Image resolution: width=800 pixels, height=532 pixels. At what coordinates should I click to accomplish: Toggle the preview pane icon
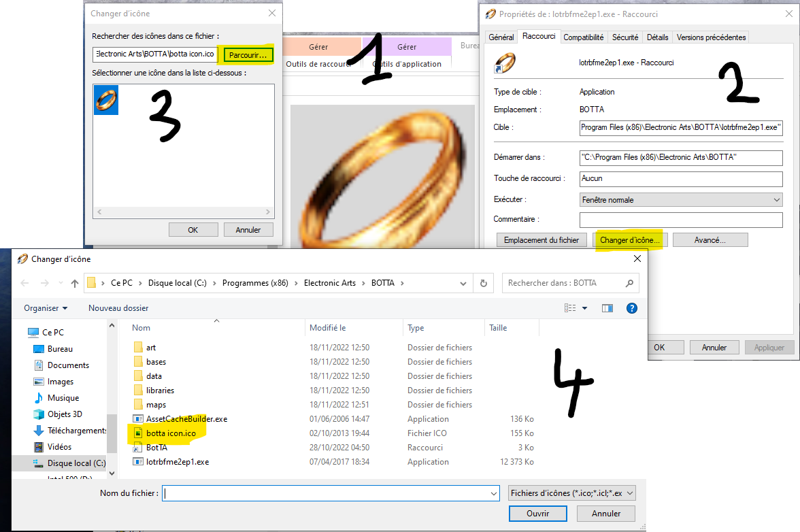[x=607, y=308]
